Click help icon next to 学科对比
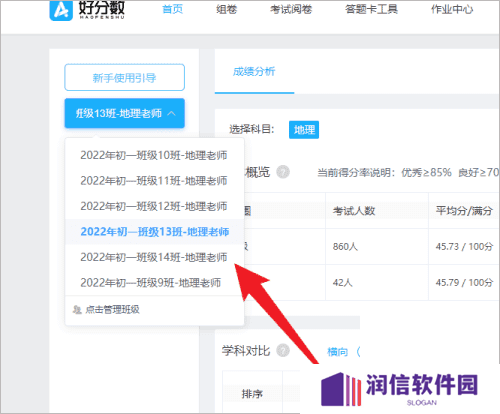Viewport: 500px width, 414px height. (283, 351)
